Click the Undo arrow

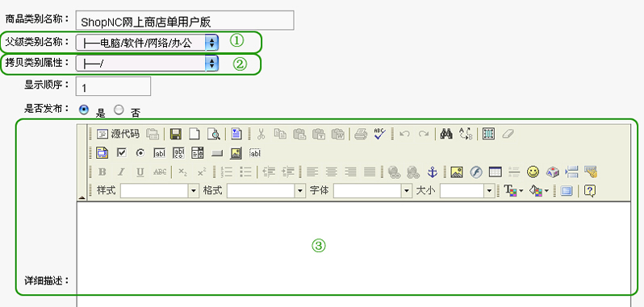(x=404, y=134)
